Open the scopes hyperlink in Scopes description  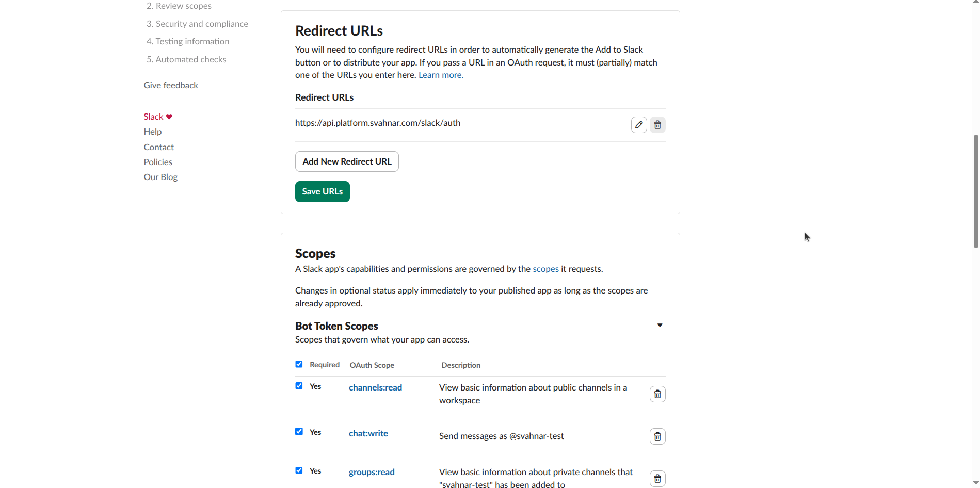545,269
